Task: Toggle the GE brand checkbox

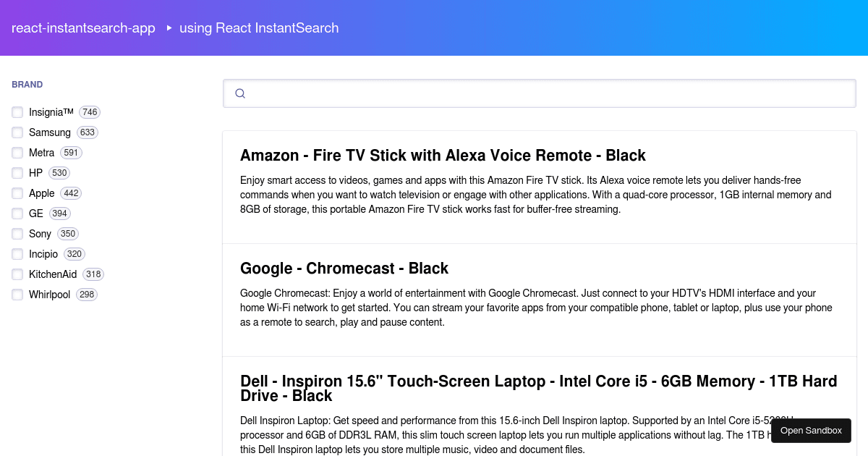Action: (x=17, y=214)
